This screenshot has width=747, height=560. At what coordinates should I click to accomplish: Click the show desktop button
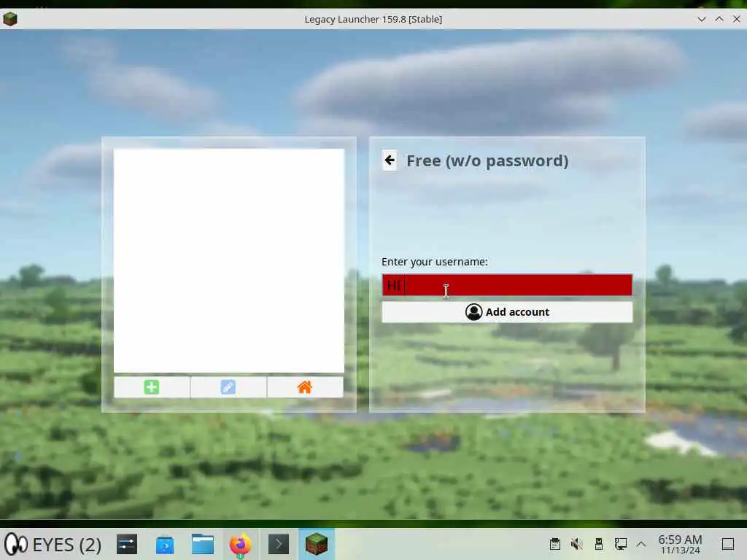pos(728,544)
